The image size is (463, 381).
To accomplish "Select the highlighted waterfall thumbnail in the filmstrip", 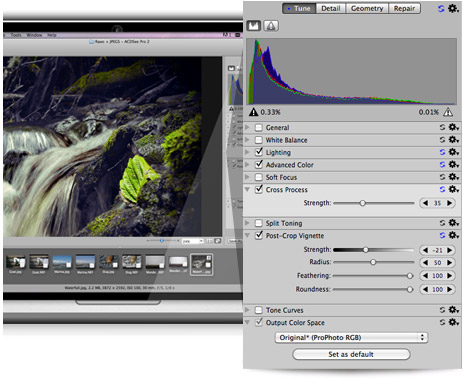I will (x=201, y=264).
